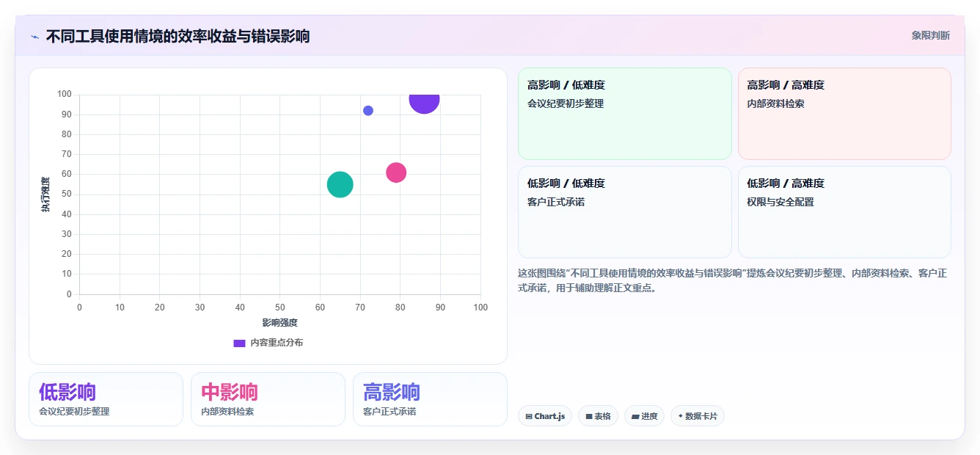Image resolution: width=980 pixels, height=455 pixels.
Task: Click the 进度 tag chip
Action: [x=645, y=416]
